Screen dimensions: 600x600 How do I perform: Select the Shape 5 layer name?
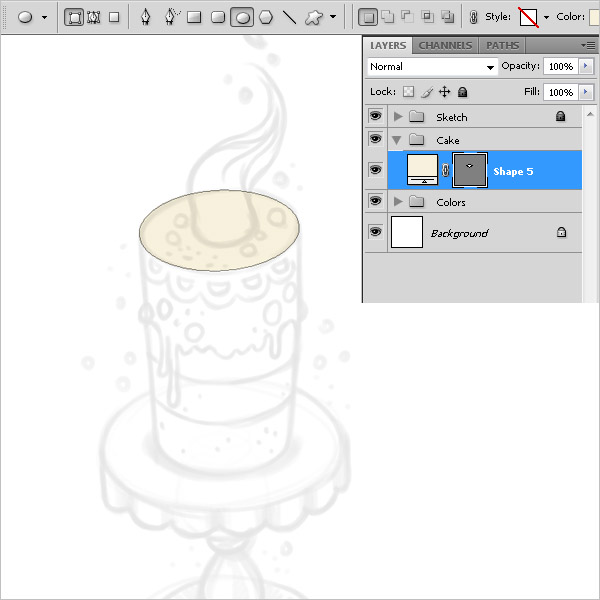tap(513, 171)
